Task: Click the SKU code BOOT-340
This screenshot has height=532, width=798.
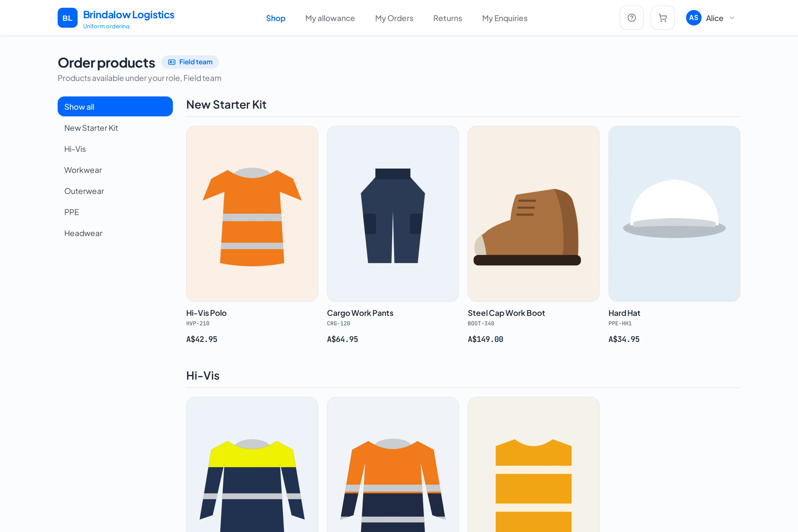Action: [x=481, y=323]
